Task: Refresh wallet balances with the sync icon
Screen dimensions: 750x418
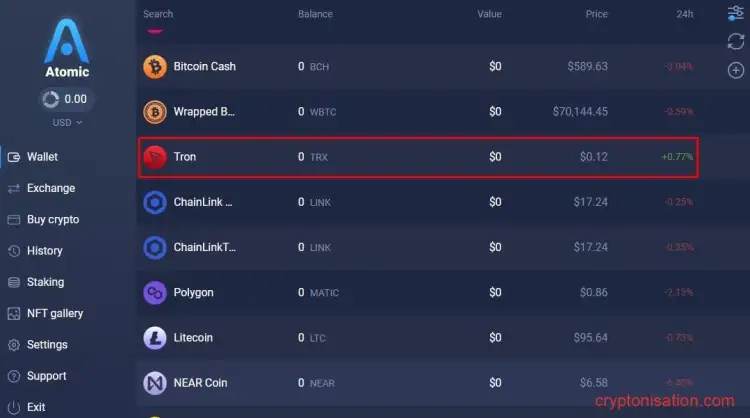Action: point(735,42)
